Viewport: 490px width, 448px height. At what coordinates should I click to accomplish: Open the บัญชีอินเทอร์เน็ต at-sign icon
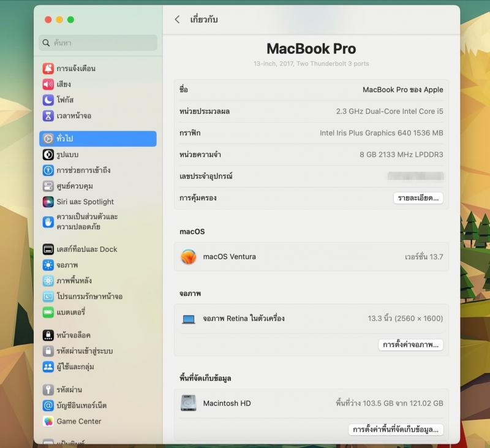click(48, 406)
